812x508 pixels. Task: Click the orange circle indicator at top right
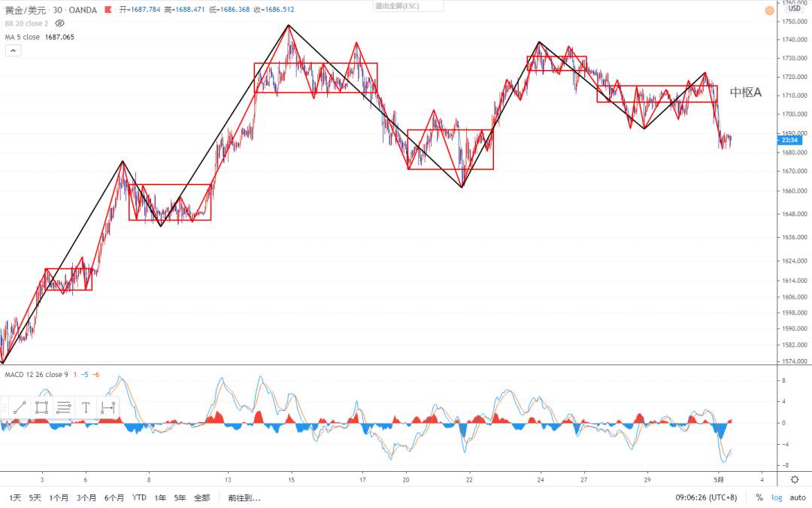(770, 11)
